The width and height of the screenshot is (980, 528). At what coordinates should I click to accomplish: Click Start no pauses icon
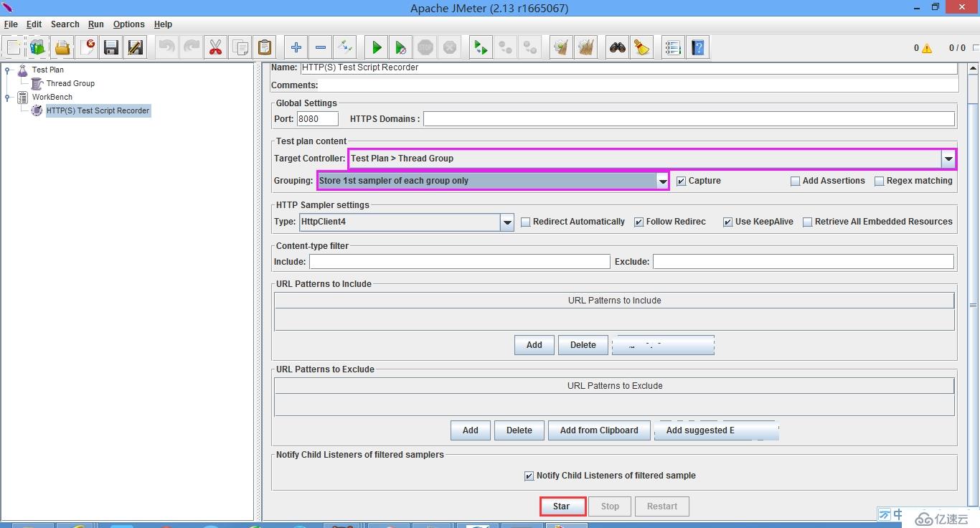[401, 48]
